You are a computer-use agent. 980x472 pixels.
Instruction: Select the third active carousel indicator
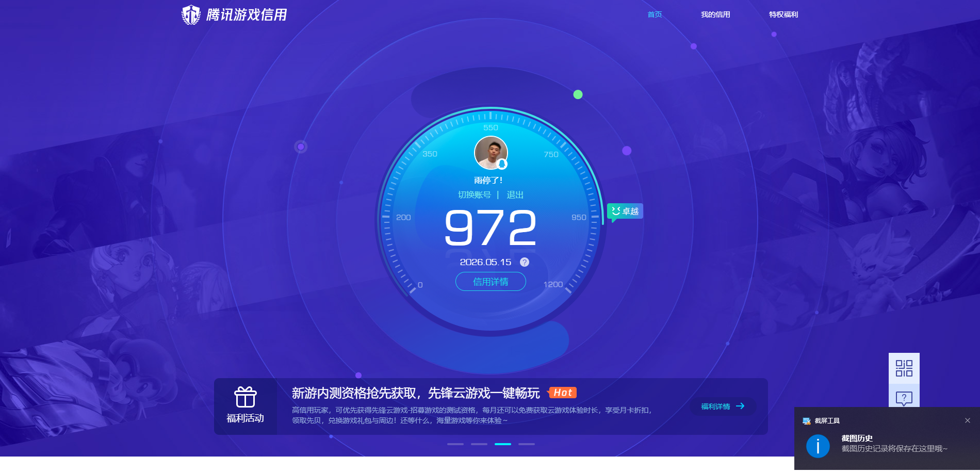pos(503,444)
